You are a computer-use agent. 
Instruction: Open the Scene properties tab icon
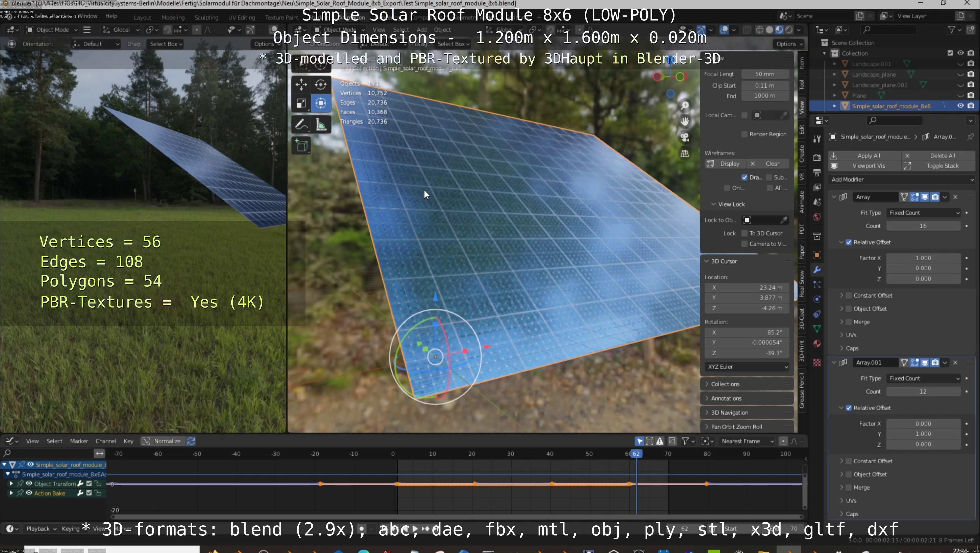click(817, 202)
